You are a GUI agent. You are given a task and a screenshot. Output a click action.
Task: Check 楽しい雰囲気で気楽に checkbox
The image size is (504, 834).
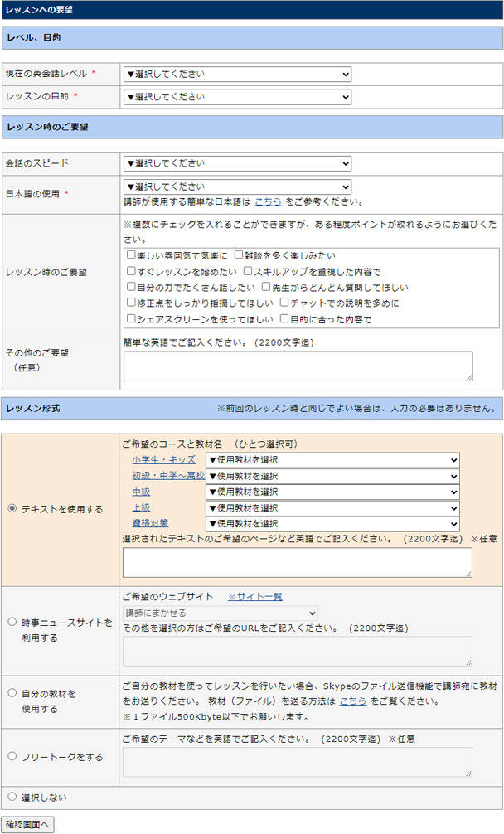[131, 256]
